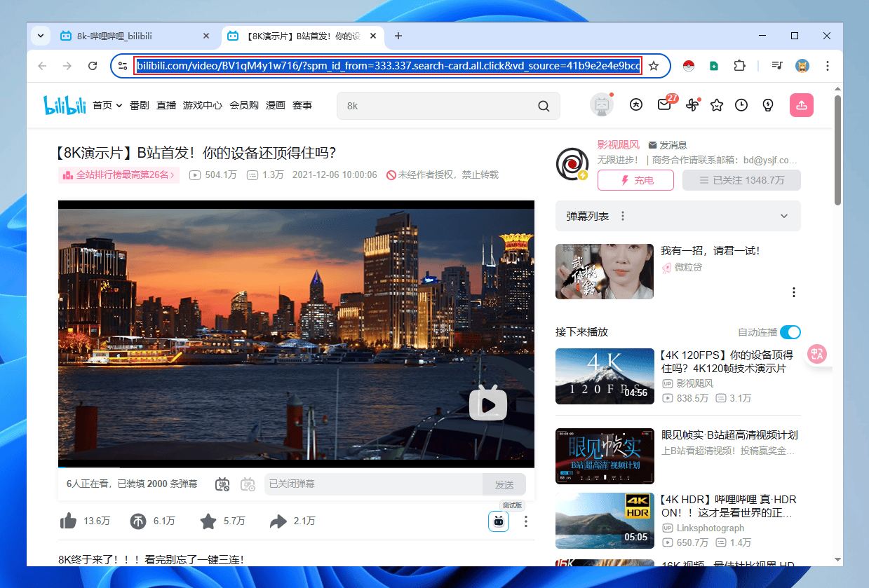Open danmaku settings icon below video

pos(248,484)
